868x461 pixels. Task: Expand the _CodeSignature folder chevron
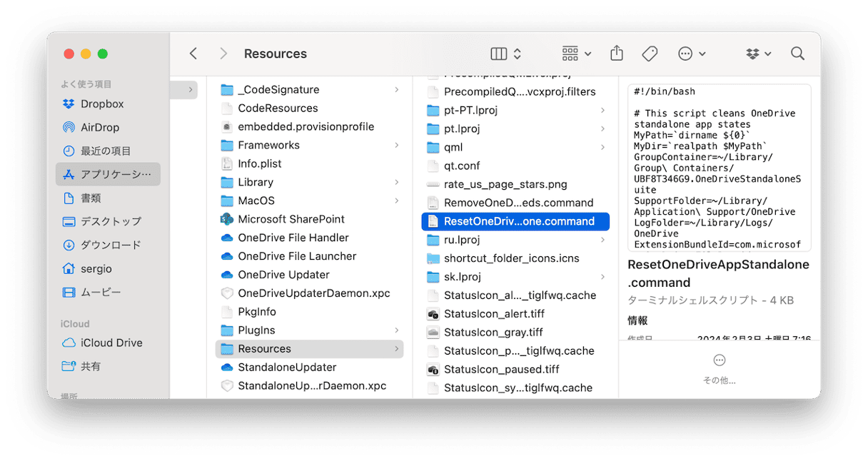click(x=396, y=89)
